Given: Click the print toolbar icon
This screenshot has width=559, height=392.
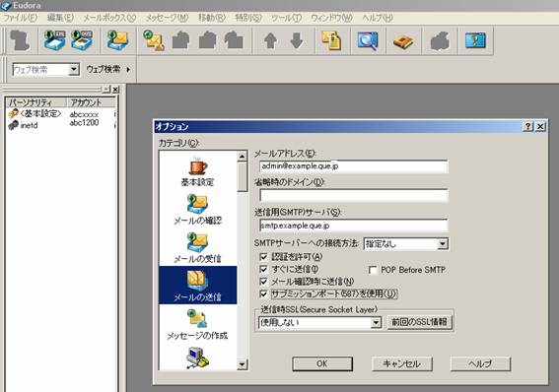Looking at the screenshot, I should point(440,40).
